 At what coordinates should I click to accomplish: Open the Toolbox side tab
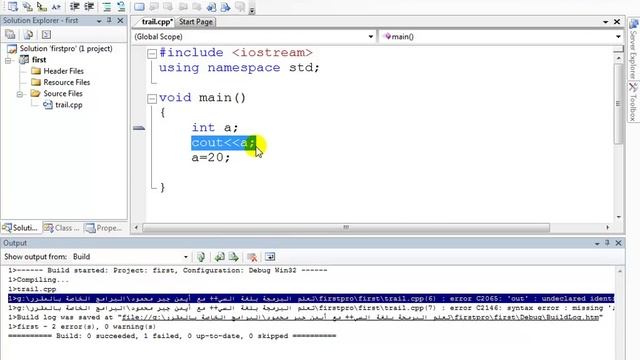tap(633, 102)
